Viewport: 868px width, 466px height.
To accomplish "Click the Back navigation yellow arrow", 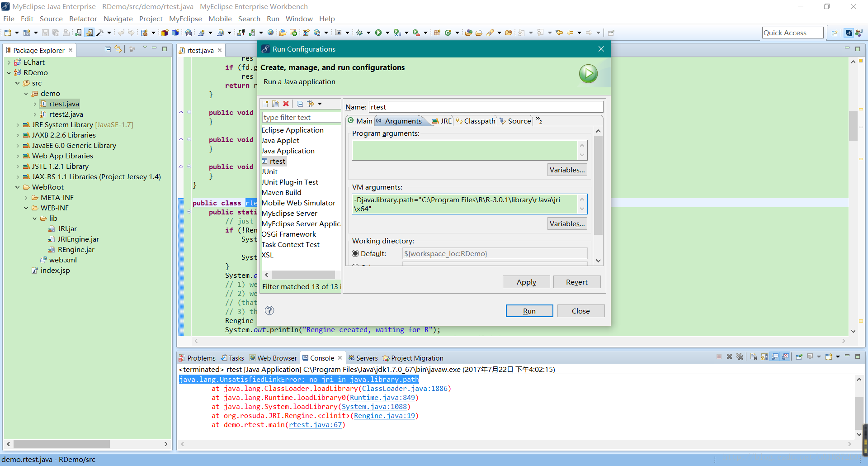I will 570,33.
